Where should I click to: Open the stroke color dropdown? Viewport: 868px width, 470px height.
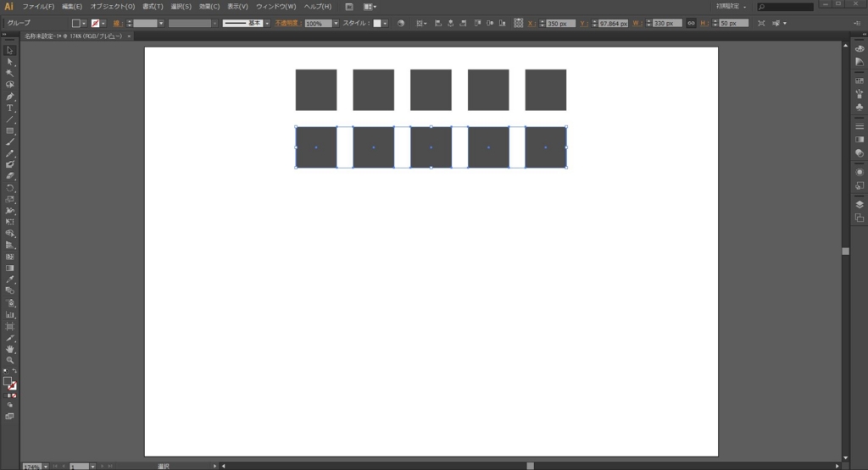(103, 23)
